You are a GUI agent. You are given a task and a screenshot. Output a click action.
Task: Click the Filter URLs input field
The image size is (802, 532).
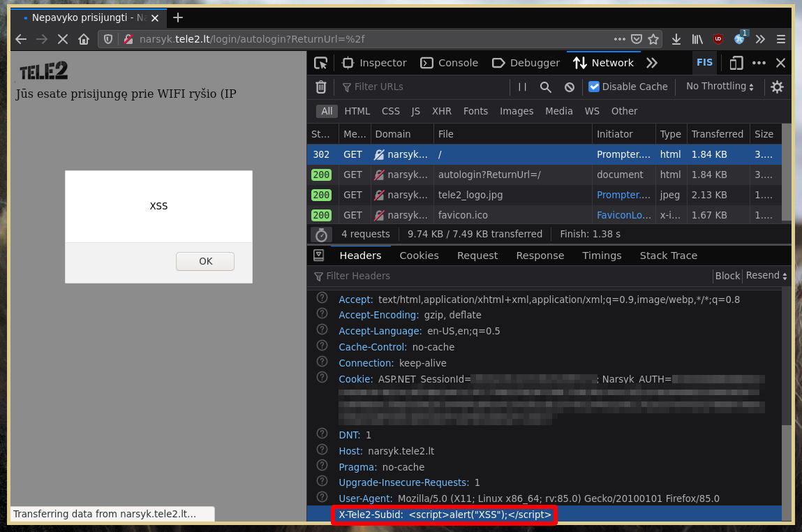tap(426, 87)
